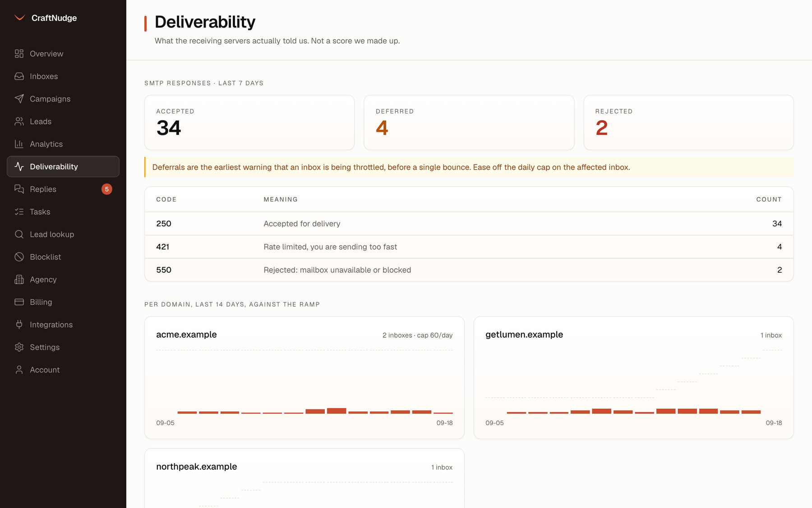Click the CraftNudge logo icon
This screenshot has width=812, height=508.
19,18
